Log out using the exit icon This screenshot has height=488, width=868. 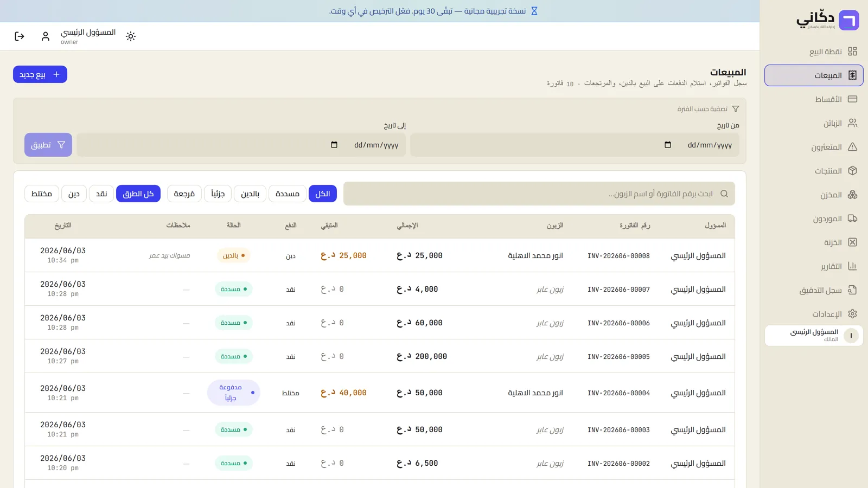click(x=20, y=36)
